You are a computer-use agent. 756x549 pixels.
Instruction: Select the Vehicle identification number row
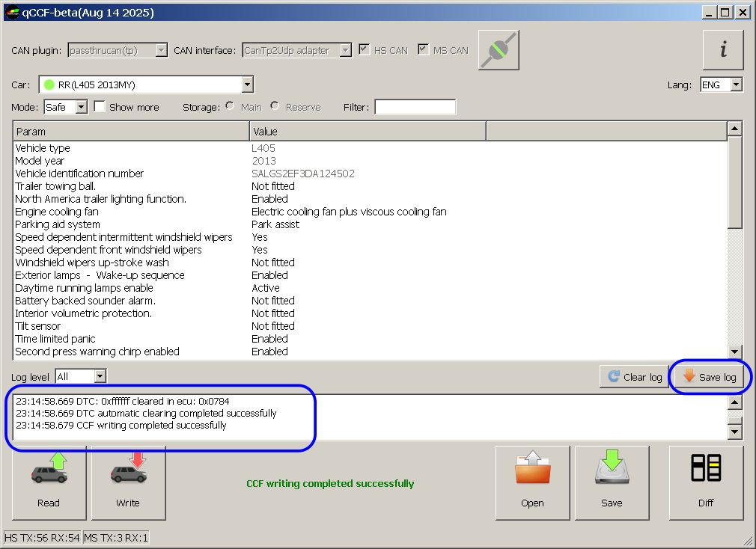tap(371, 174)
